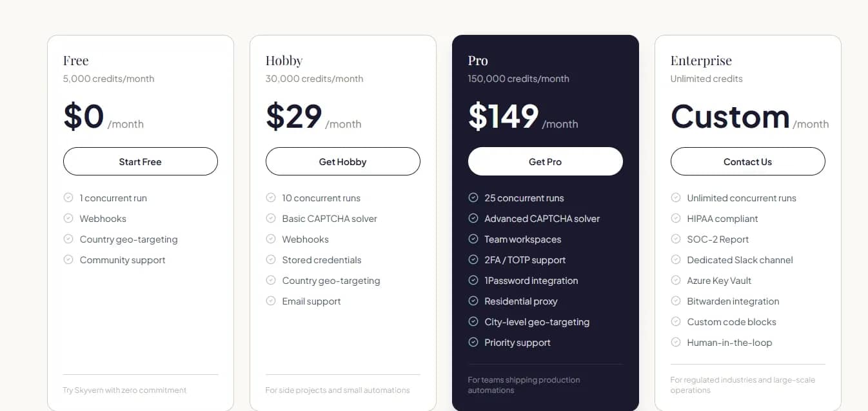This screenshot has height=411, width=868.
Task: Click check icon next to Basic CAPTCHA solver
Action: click(271, 218)
